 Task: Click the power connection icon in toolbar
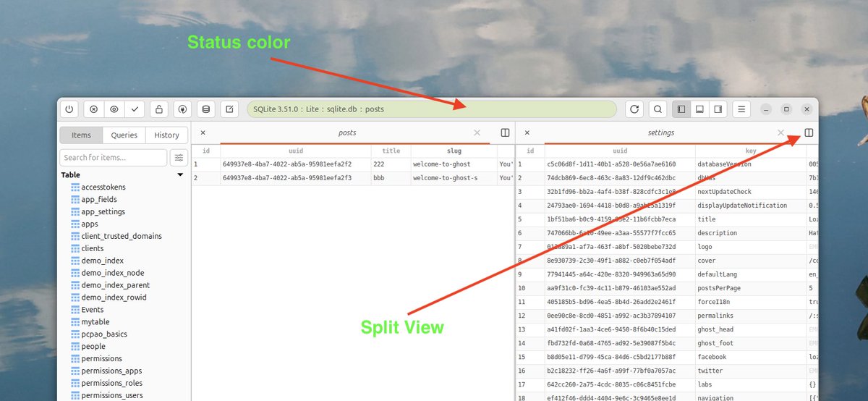point(69,109)
